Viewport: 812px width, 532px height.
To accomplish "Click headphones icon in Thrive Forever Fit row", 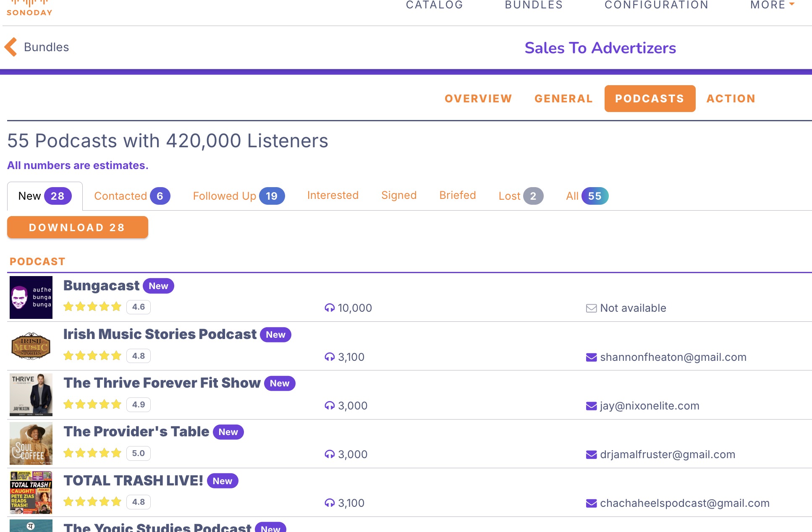I will pyautogui.click(x=330, y=406).
